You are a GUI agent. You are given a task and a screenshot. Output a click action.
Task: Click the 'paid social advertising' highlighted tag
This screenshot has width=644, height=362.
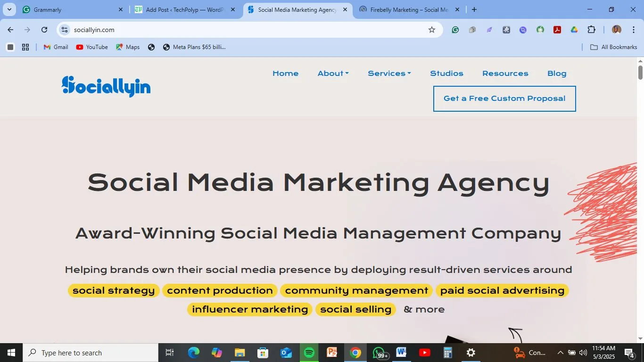coord(502,290)
